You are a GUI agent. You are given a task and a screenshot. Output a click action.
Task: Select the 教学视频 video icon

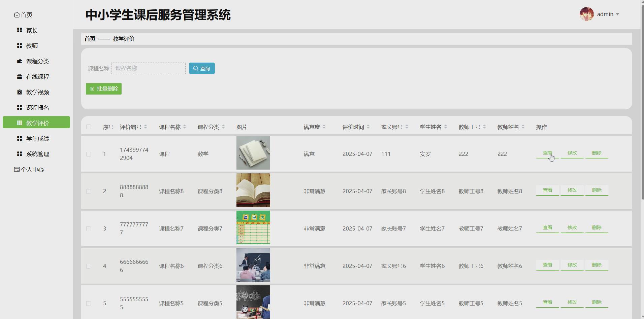click(x=19, y=92)
